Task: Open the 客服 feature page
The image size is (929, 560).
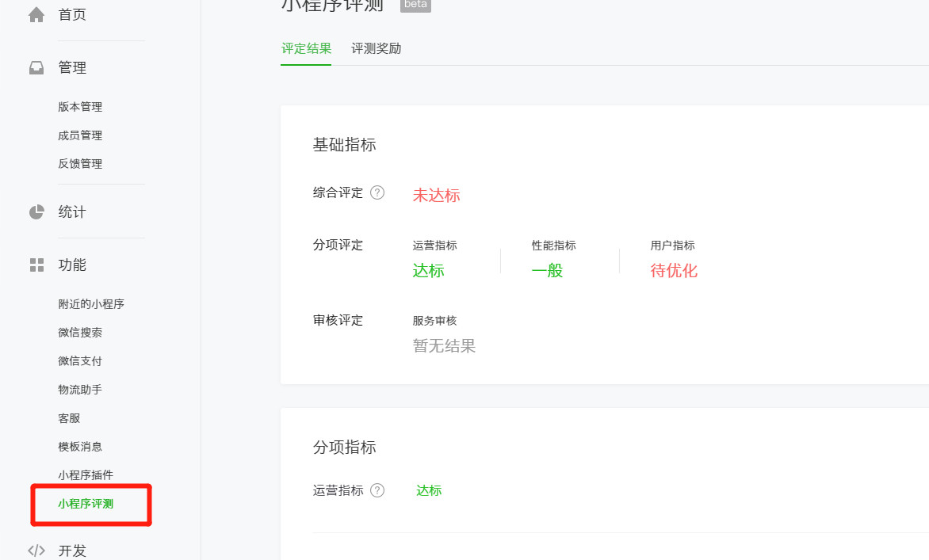Action: coord(69,417)
